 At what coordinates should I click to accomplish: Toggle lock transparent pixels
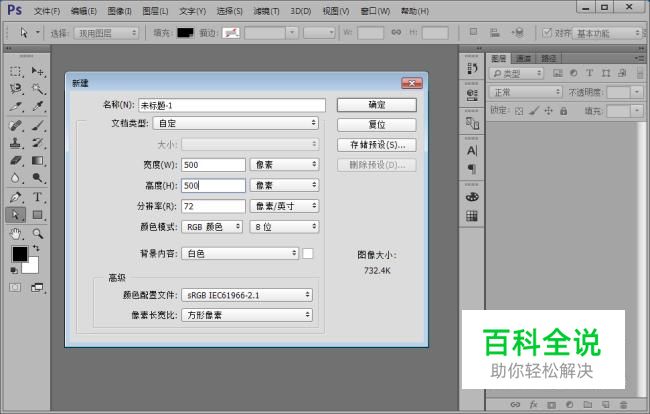pyautogui.click(x=519, y=111)
